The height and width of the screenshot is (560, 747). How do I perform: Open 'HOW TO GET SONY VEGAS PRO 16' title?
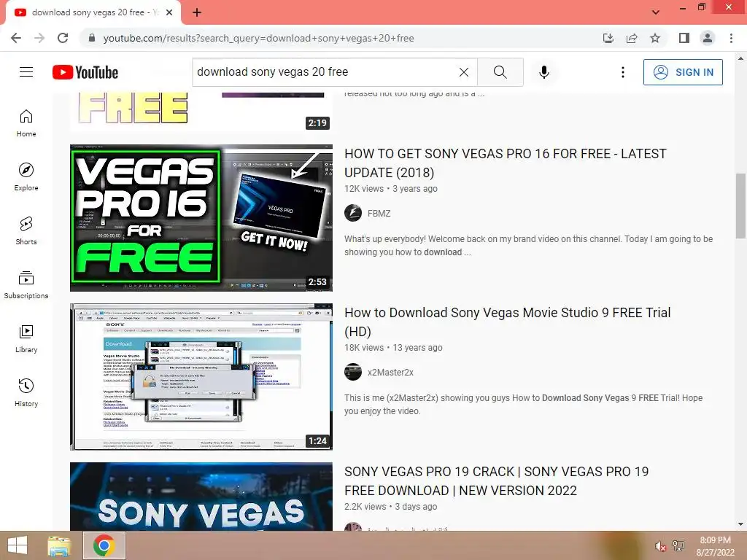pyautogui.click(x=506, y=163)
